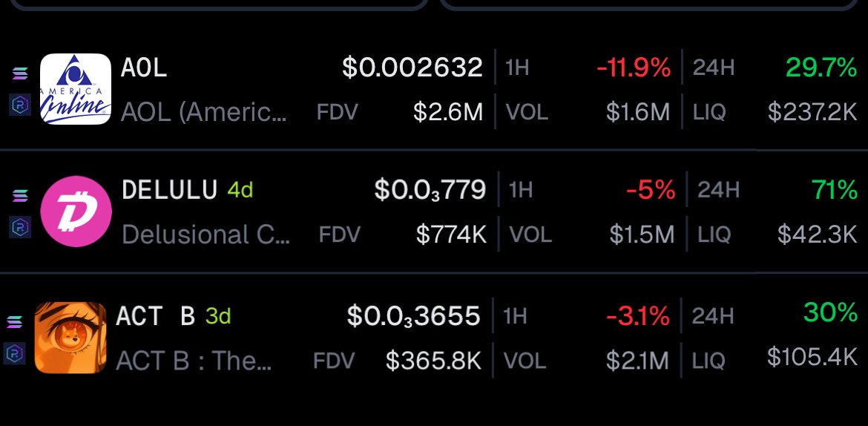Open the AOL America Online token logo

75,89
